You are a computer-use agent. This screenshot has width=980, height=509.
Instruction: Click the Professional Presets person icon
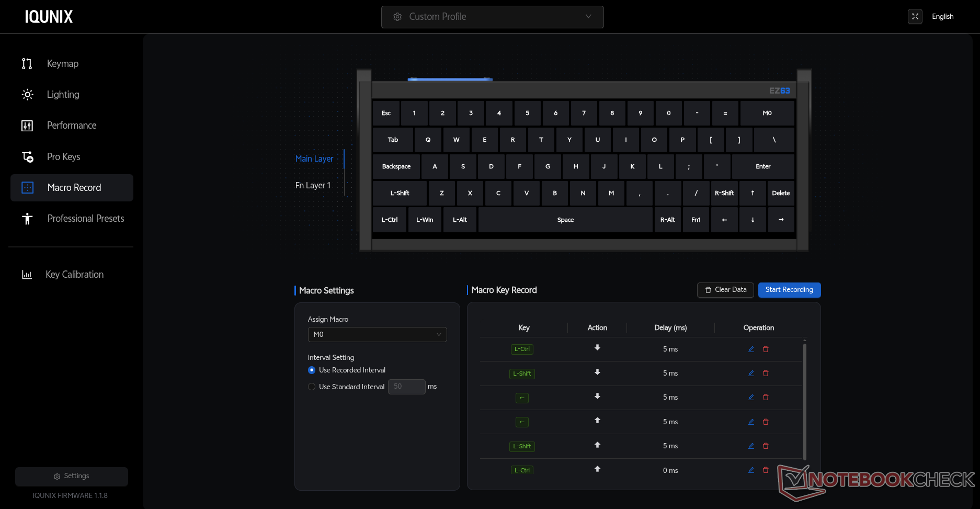click(x=27, y=219)
